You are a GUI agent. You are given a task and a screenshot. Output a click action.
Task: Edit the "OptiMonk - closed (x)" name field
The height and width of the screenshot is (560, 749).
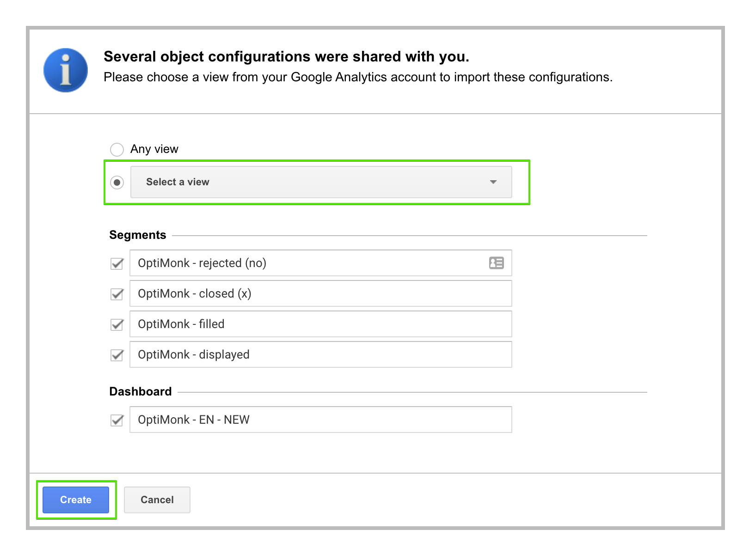click(x=321, y=293)
